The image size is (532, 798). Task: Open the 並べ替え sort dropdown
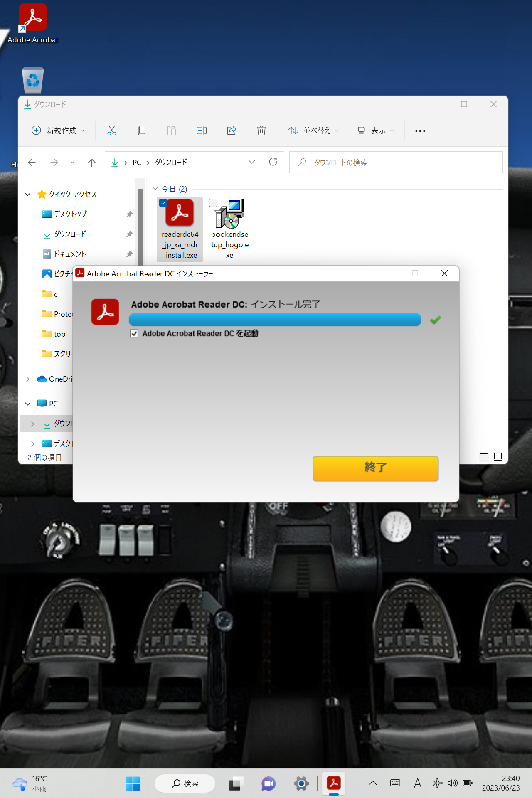[313, 131]
